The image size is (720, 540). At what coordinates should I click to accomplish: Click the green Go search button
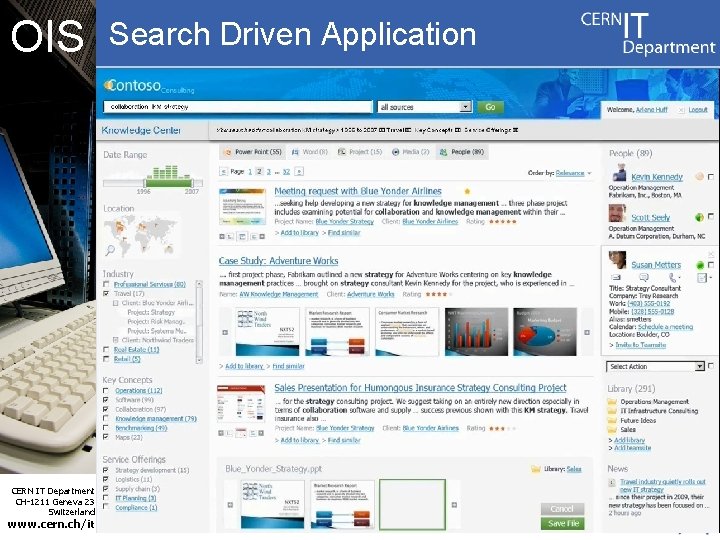[490, 107]
